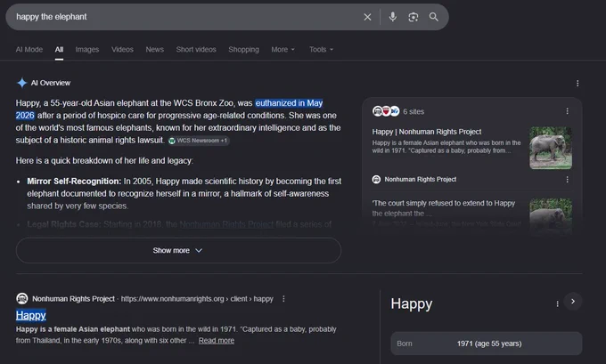Expand the AI Overview with Show more

[178, 250]
